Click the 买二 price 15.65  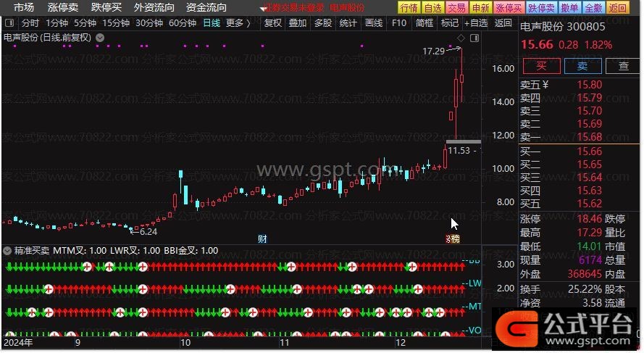coord(590,165)
